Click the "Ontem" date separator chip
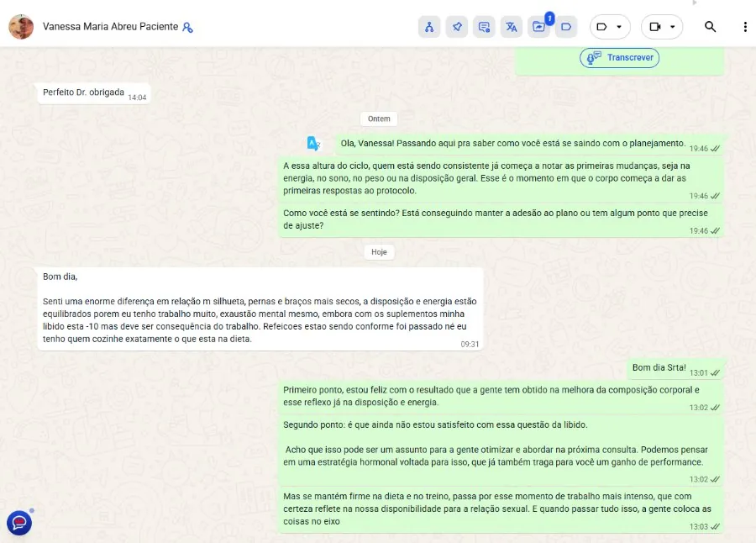Screen dimensions: 756x543 click(379, 119)
